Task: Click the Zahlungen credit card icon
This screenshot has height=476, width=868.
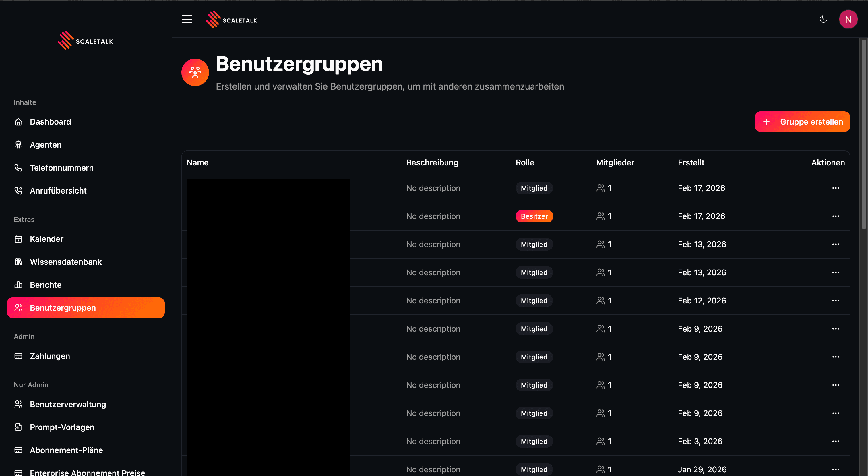Action: (19, 356)
